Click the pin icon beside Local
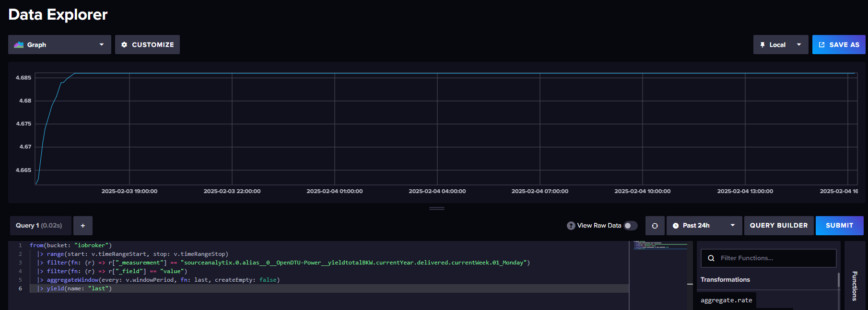This screenshot has height=310, width=868. (x=762, y=45)
